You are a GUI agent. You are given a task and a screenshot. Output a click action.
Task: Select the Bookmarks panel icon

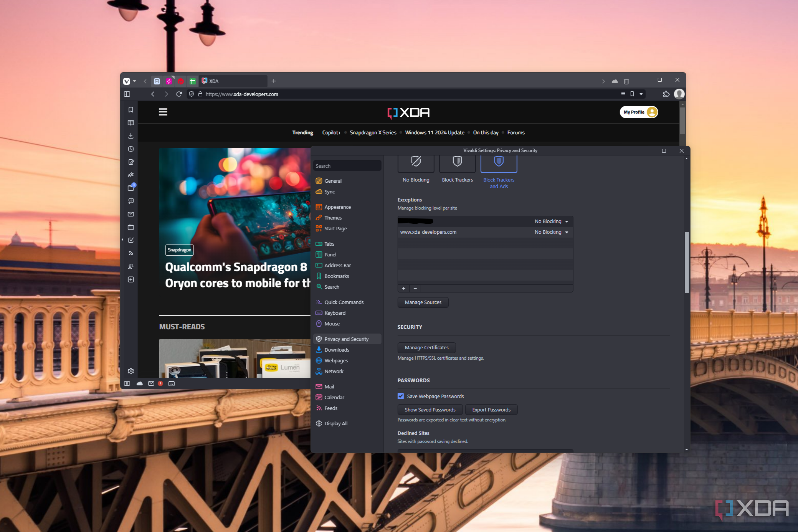132,112
